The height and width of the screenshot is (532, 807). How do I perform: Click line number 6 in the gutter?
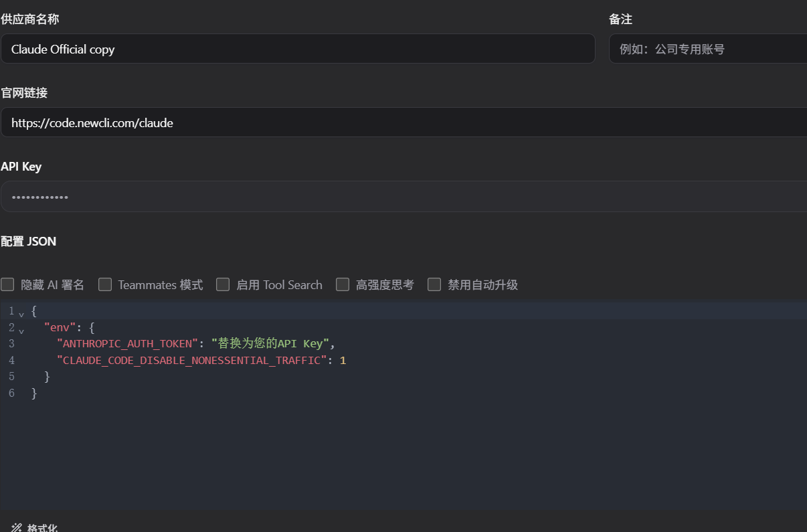(11, 393)
